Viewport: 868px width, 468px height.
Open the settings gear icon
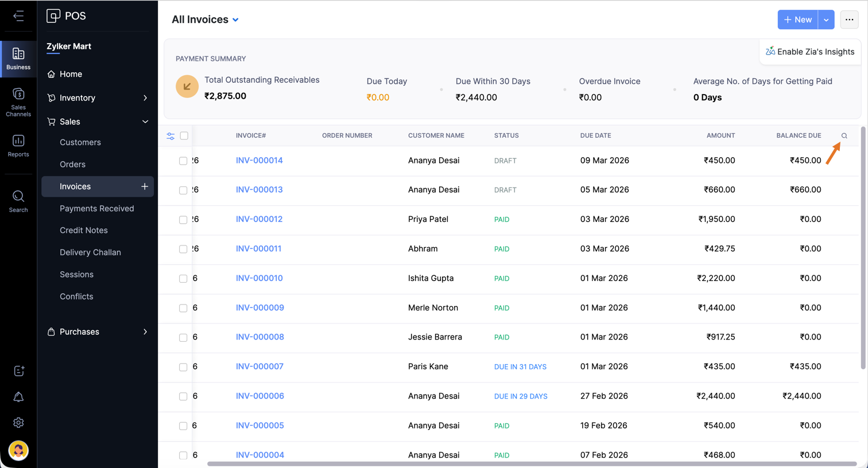[18, 423]
